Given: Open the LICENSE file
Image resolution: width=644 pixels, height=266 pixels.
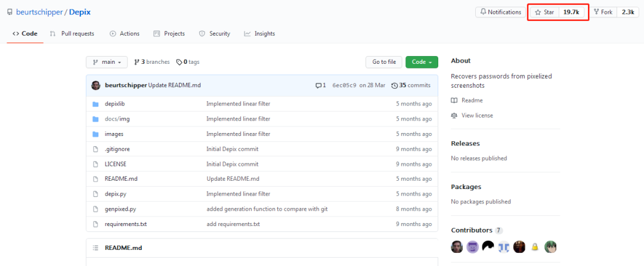Looking at the screenshot, I should point(116,164).
